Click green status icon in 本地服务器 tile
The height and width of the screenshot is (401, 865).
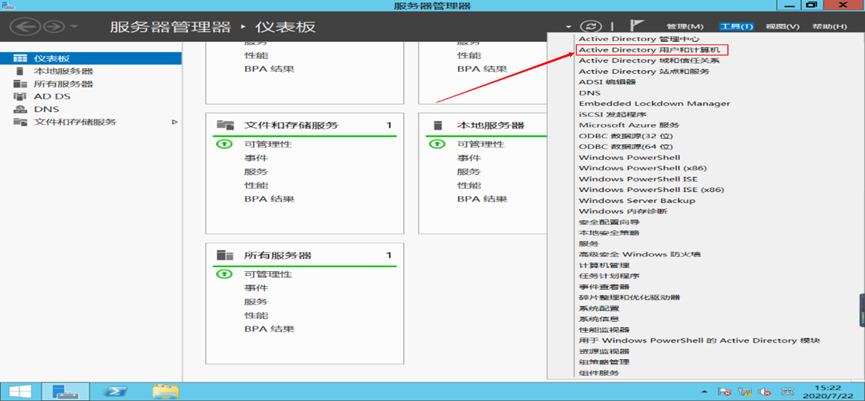tap(437, 145)
